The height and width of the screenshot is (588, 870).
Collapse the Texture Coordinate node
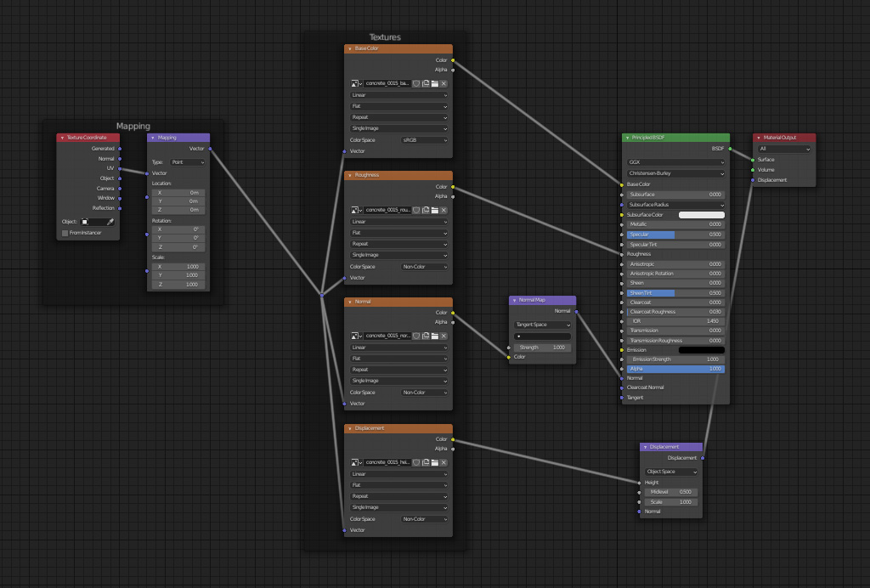pos(62,138)
